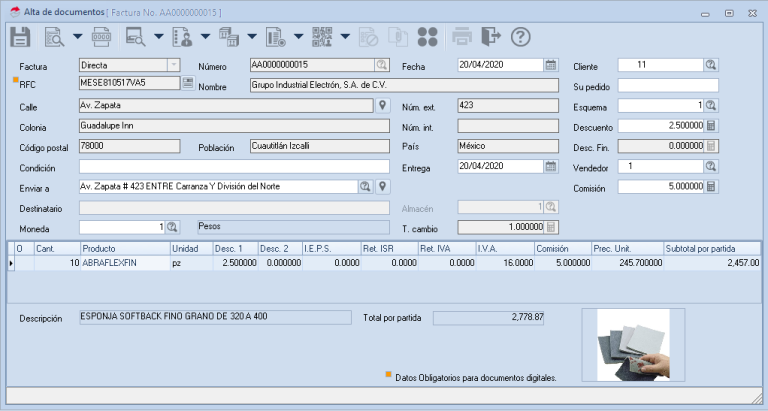The image size is (768, 411).
Task: Click the lookup icon beside Esquema field
Action: [711, 105]
